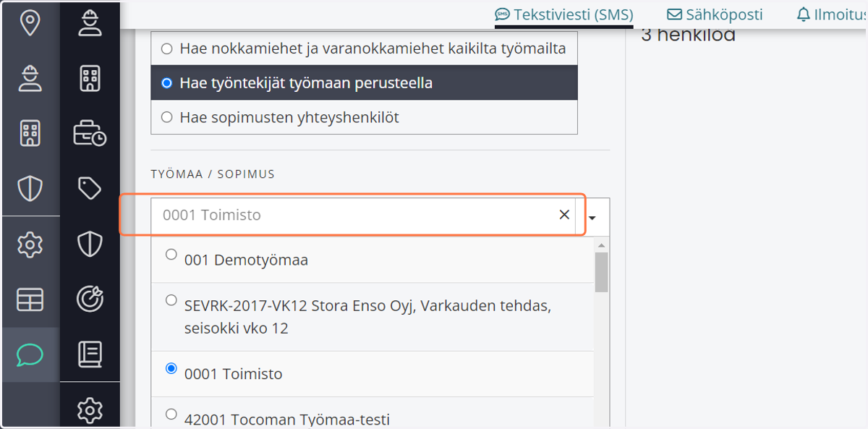Select the shield icon in the first sidebar
This screenshot has width=868, height=429.
coord(30,188)
